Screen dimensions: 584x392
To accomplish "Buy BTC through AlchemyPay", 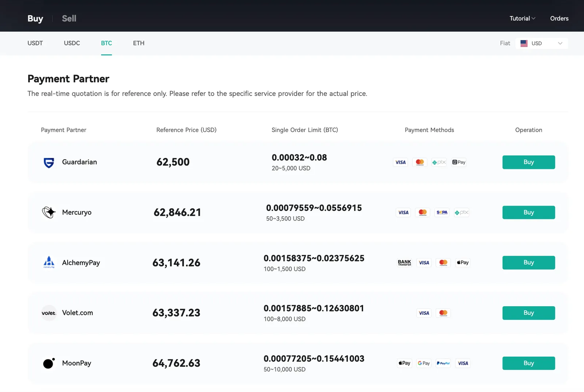I will coord(529,263).
